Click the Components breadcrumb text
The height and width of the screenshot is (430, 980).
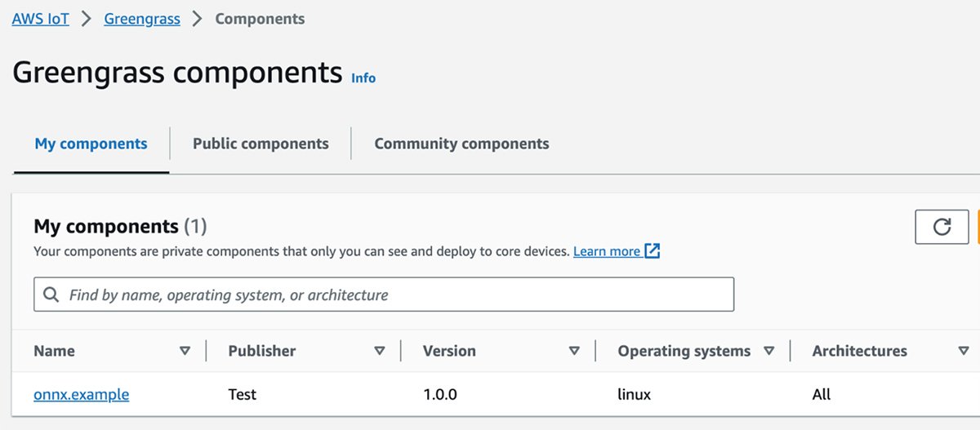(260, 19)
